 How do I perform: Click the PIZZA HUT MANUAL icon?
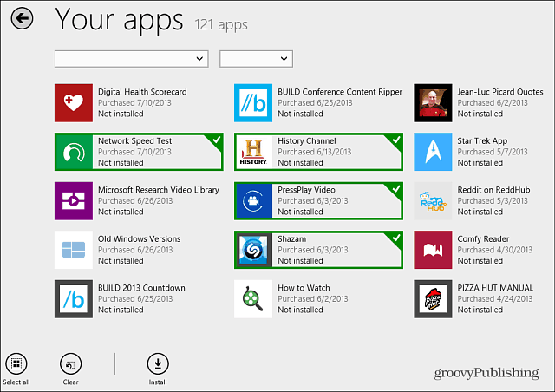433,299
